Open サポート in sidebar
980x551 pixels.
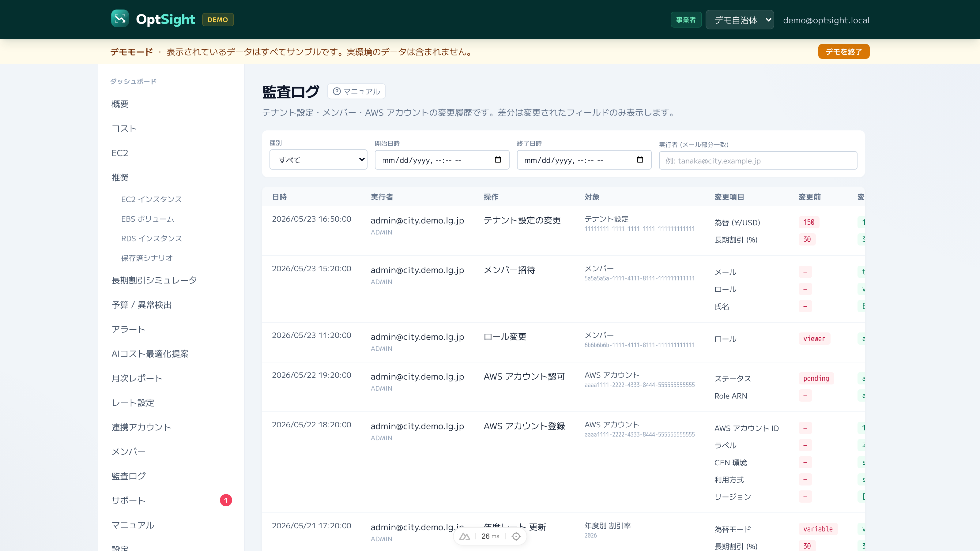tap(128, 501)
